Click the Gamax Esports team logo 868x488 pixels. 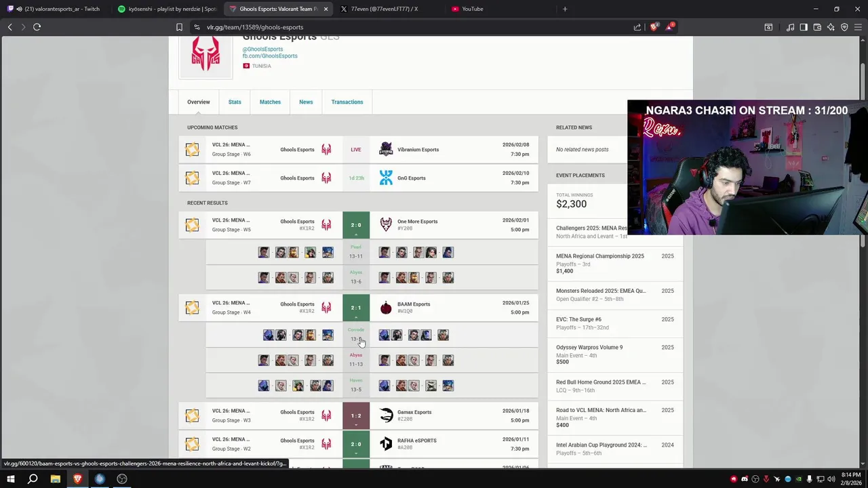click(386, 415)
